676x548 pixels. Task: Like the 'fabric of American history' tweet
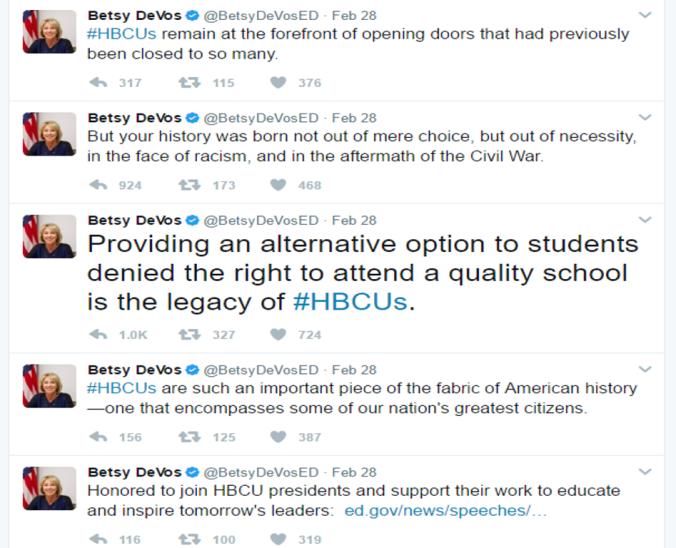pos(279,437)
